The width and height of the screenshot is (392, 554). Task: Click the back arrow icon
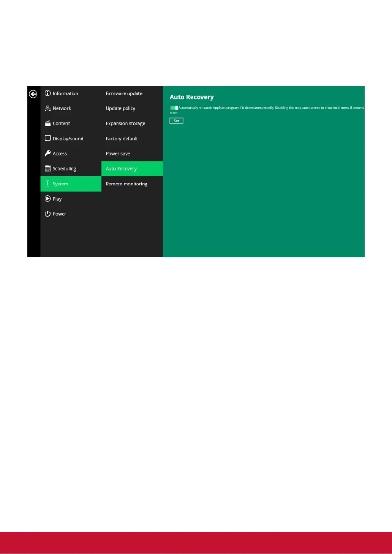33,94
